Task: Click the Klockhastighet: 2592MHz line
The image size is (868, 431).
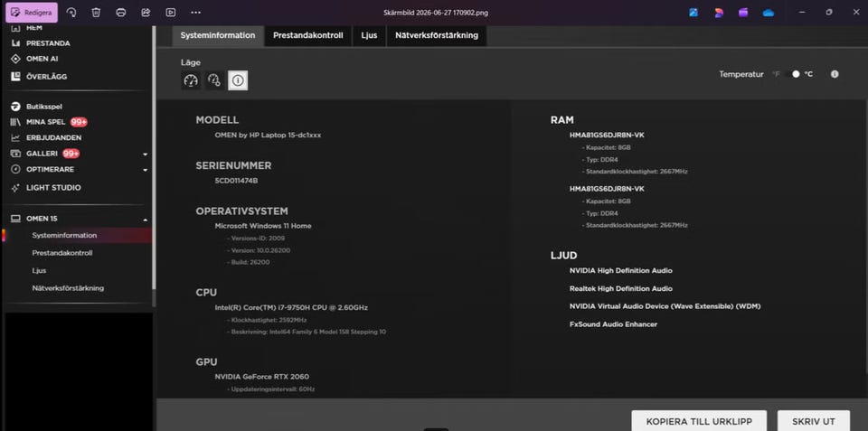Action: click(x=266, y=320)
